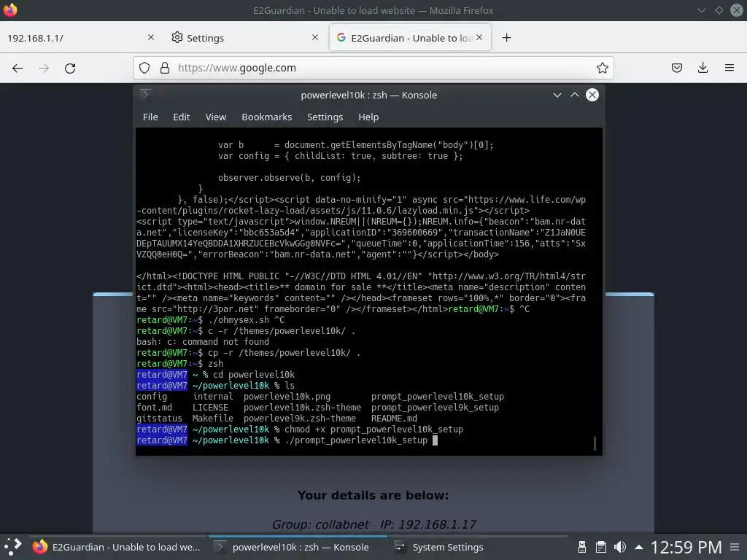Viewport: 747px width, 560px height.
Task: Click the google.com URL address bar
Action: coord(373,68)
